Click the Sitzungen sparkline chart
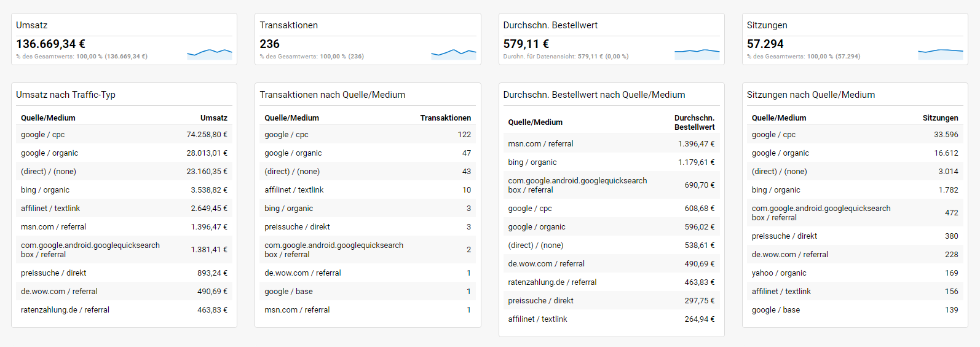Image resolution: width=980 pixels, height=347 pixels. (941, 54)
